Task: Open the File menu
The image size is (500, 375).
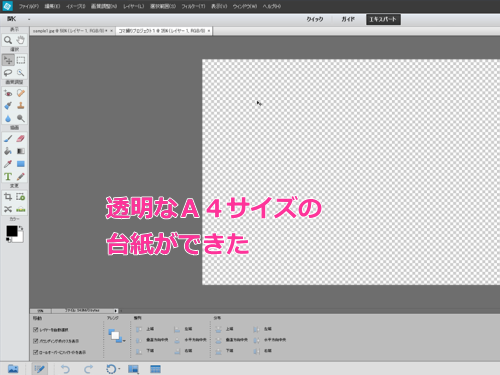Action: (x=29, y=6)
